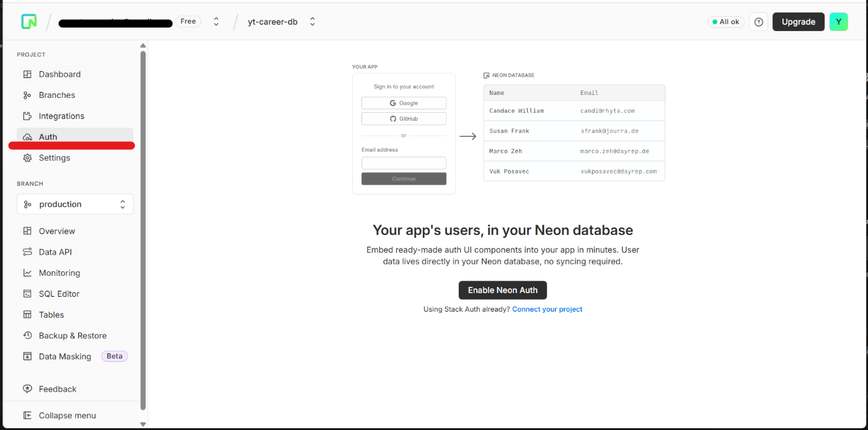Click the Enable Neon Auth button
Screen dimensions: 868x430
point(502,290)
